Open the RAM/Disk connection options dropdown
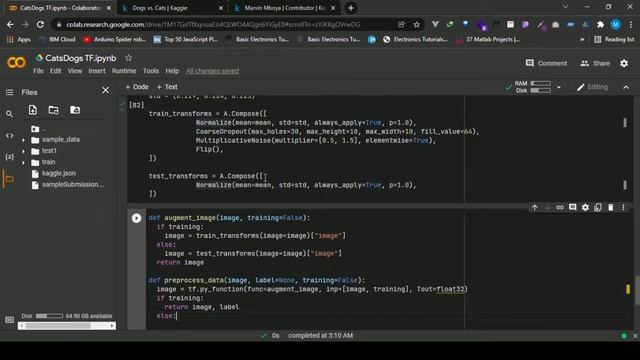Image resolution: width=640 pixels, height=360 pixels. click(559, 87)
